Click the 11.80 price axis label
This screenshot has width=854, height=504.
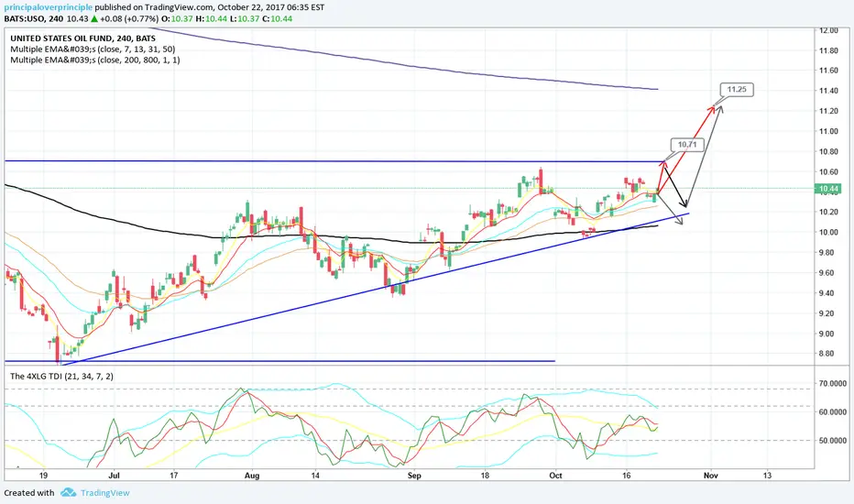click(x=828, y=50)
